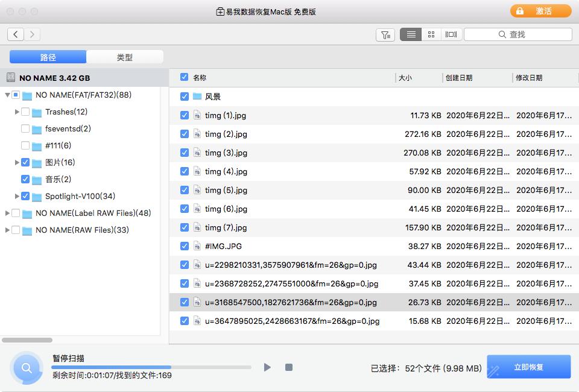Select the list view icon
This screenshot has height=392, width=579.
[411, 34]
